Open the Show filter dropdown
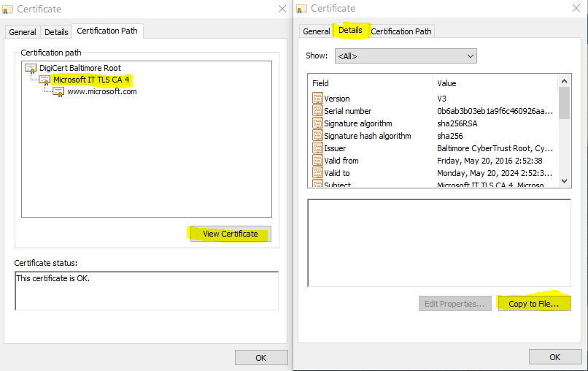Screen dimensions: 588x371 pos(406,56)
